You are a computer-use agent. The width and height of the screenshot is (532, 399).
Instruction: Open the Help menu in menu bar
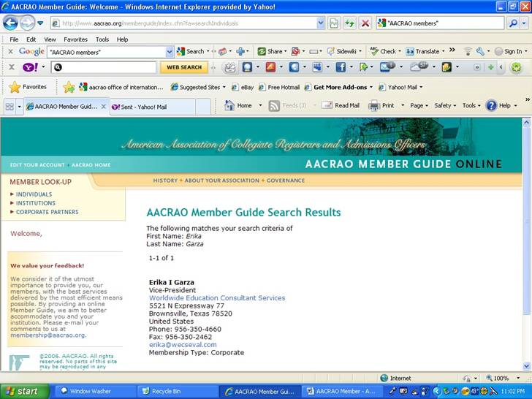coord(123,39)
